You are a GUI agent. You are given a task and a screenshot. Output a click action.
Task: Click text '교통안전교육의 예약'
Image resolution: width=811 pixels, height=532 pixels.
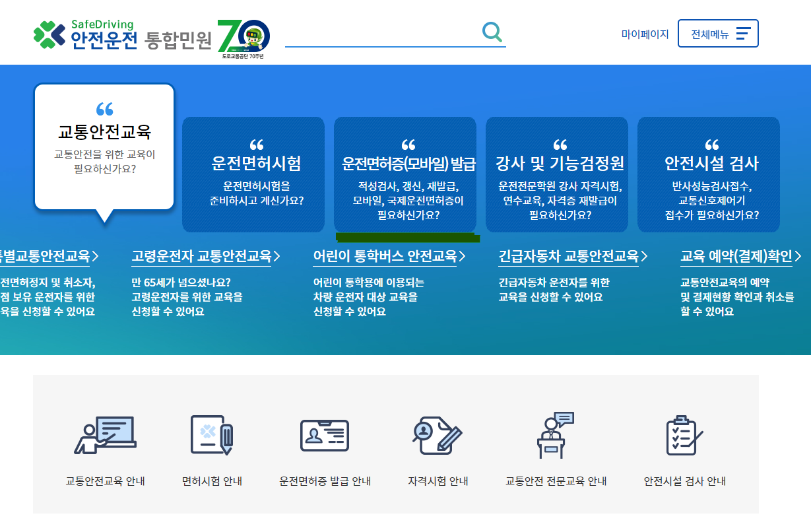[725, 283]
